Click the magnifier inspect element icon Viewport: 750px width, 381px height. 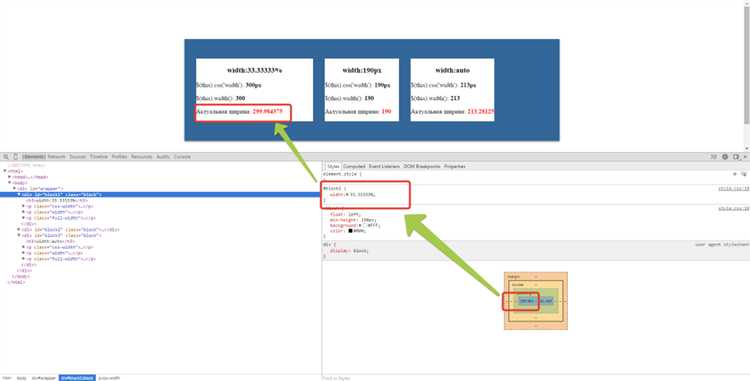point(6,157)
